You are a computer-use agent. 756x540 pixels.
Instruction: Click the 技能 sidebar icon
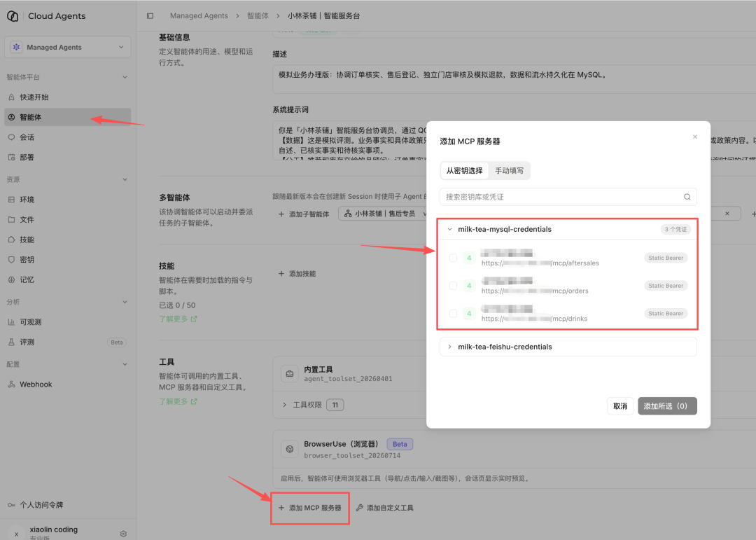tap(12, 240)
